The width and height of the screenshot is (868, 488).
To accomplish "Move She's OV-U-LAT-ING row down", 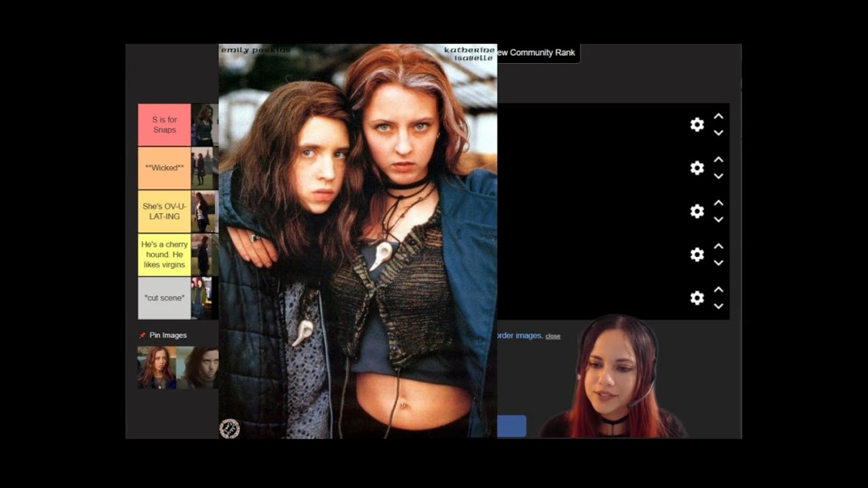I will click(719, 220).
